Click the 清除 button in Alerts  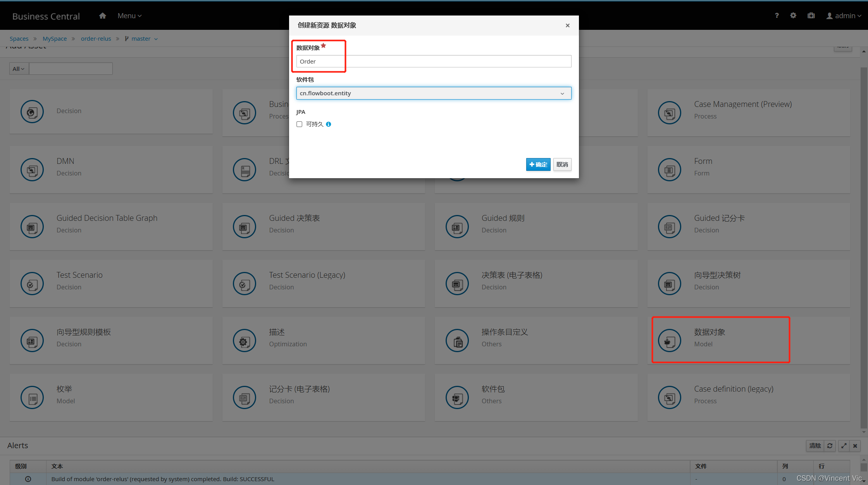815,446
